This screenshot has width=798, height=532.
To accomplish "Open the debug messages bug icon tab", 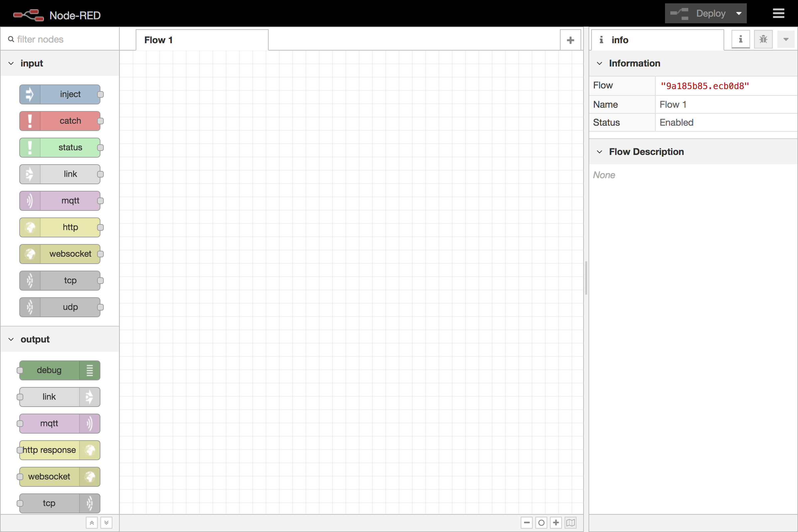I will 763,39.
